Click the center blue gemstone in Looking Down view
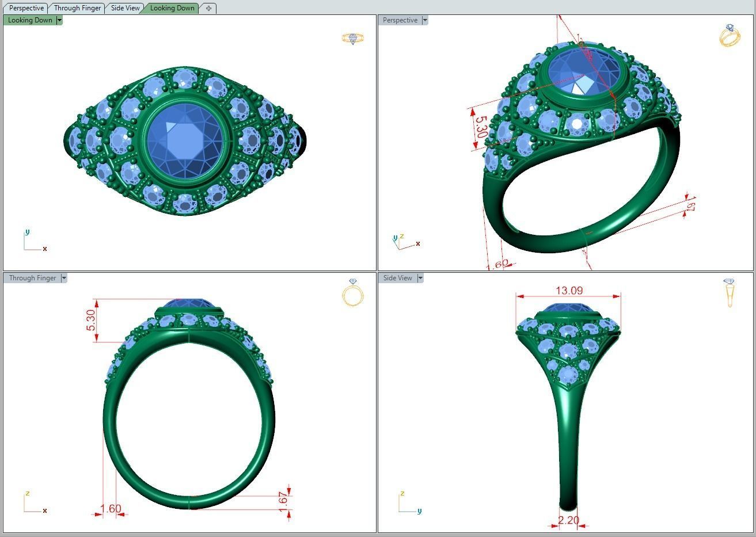Viewport: 756px width, 537px height. click(185, 140)
